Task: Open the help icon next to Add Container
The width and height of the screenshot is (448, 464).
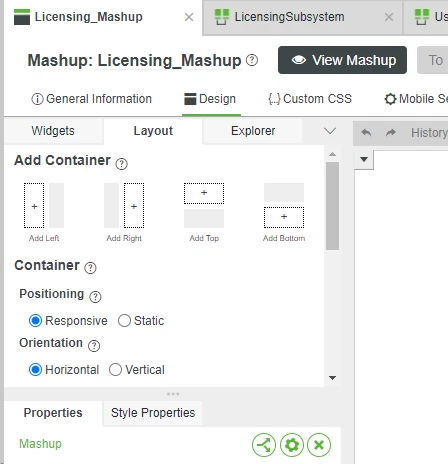Action: (x=122, y=164)
